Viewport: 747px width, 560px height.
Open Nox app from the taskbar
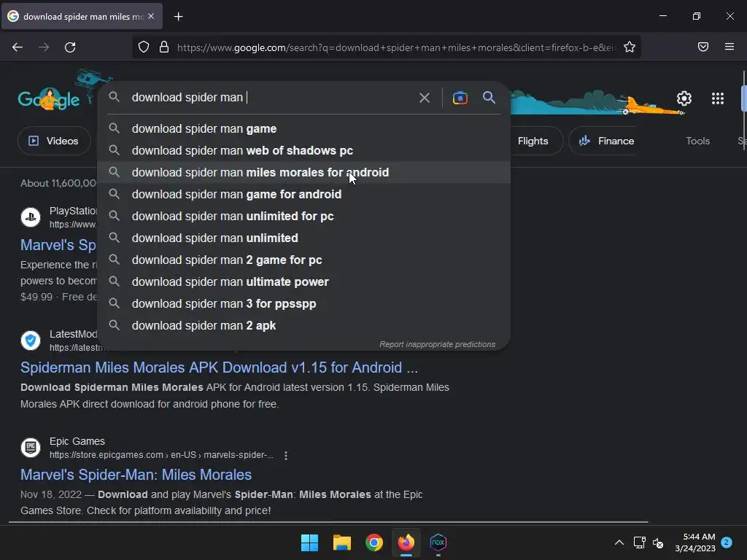[x=438, y=542]
